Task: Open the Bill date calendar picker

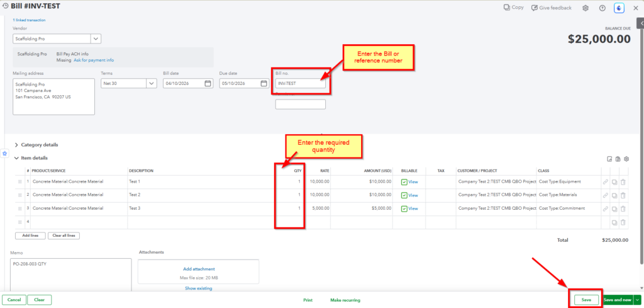Action: (208, 83)
